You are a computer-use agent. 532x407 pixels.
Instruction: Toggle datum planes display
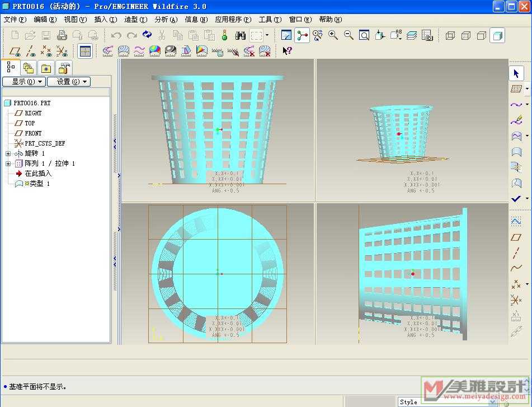pos(15,51)
